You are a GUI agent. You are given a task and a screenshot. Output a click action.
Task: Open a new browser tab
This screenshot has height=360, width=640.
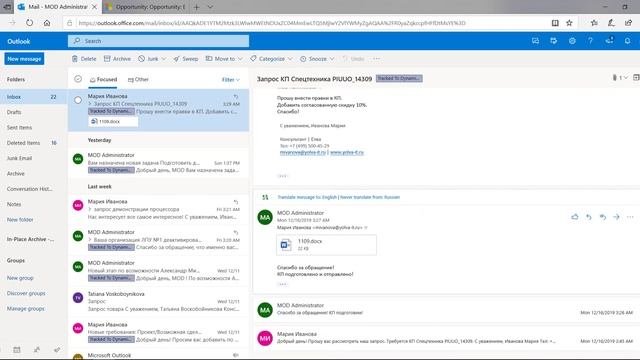(x=196, y=7)
